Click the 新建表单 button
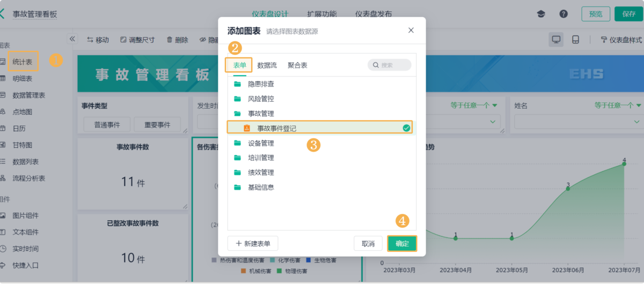This screenshot has height=284, width=644. 253,243
